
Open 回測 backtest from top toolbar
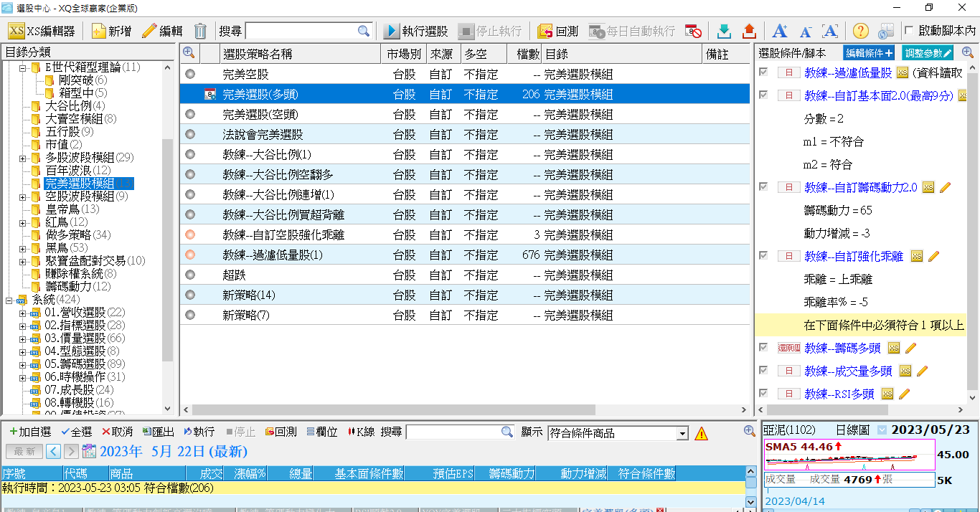tap(558, 31)
